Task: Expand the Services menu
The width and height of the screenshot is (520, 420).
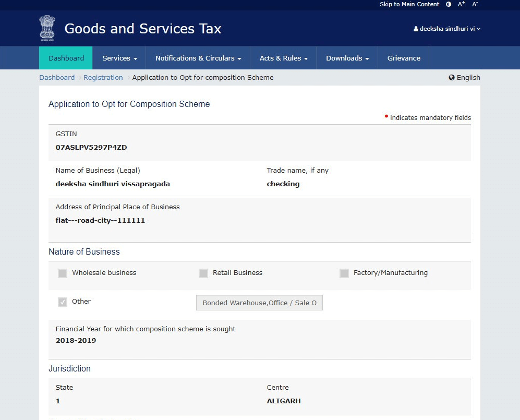Action: 119,58
